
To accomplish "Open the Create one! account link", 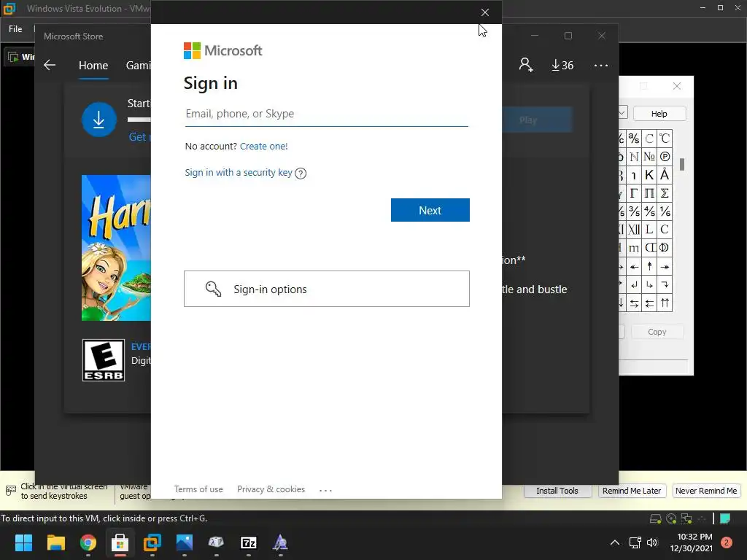I will [x=263, y=146].
